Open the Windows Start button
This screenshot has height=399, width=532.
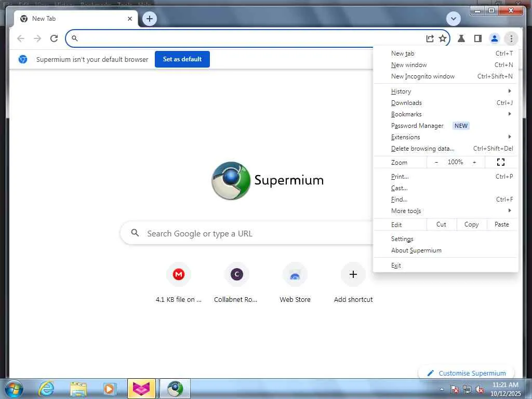[x=14, y=389]
